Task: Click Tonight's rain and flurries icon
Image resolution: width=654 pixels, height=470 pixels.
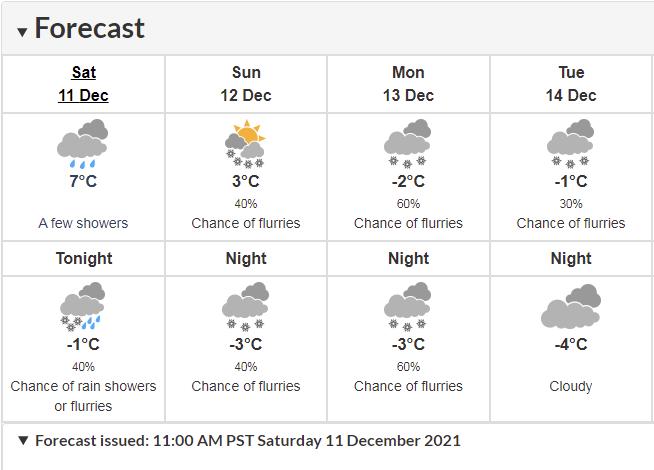Action: [83, 307]
